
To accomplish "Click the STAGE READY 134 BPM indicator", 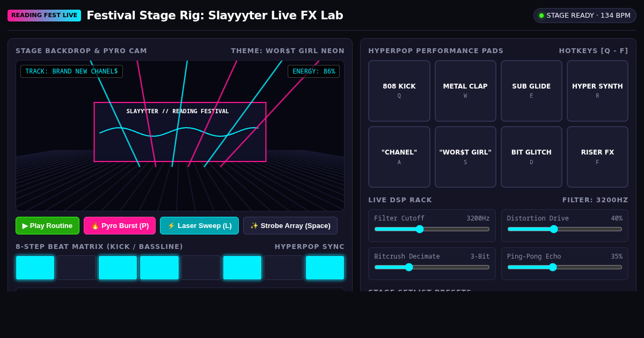I will [x=585, y=16].
